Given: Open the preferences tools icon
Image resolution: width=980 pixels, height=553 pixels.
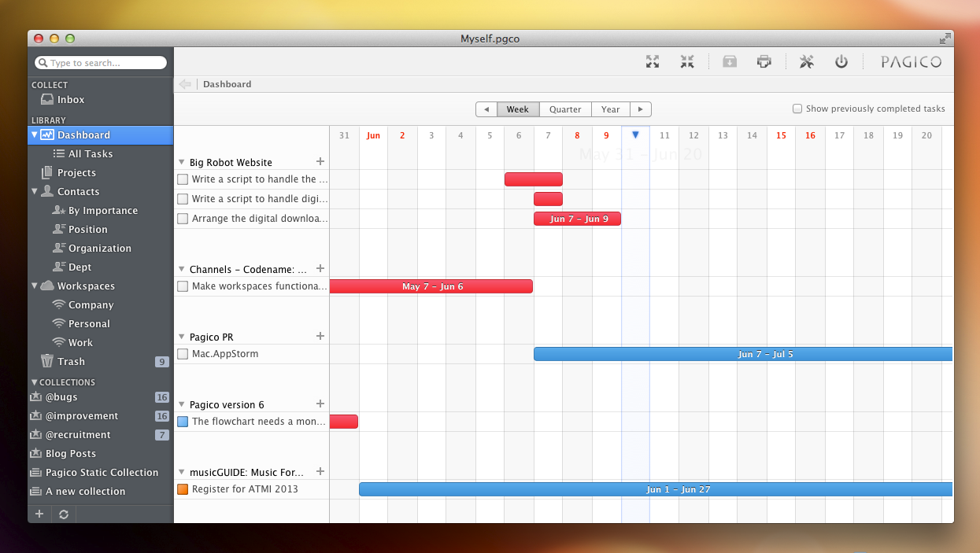Looking at the screenshot, I should coord(807,61).
